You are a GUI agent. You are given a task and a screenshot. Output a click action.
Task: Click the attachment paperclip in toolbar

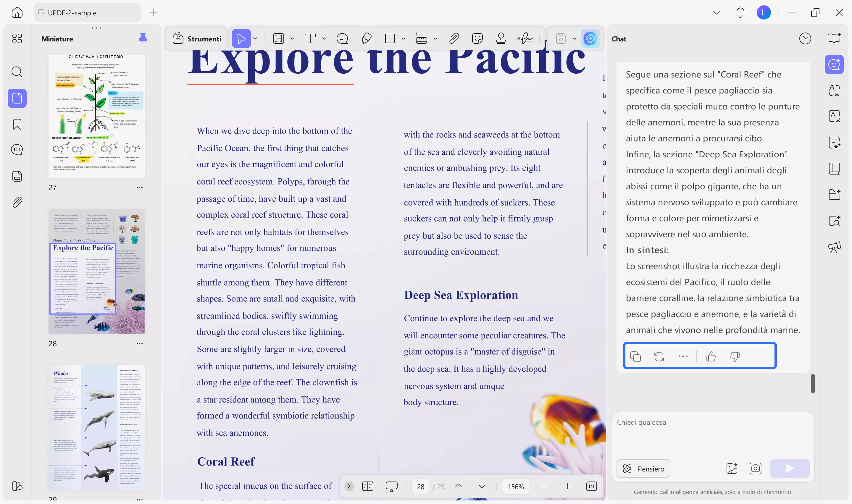(454, 38)
